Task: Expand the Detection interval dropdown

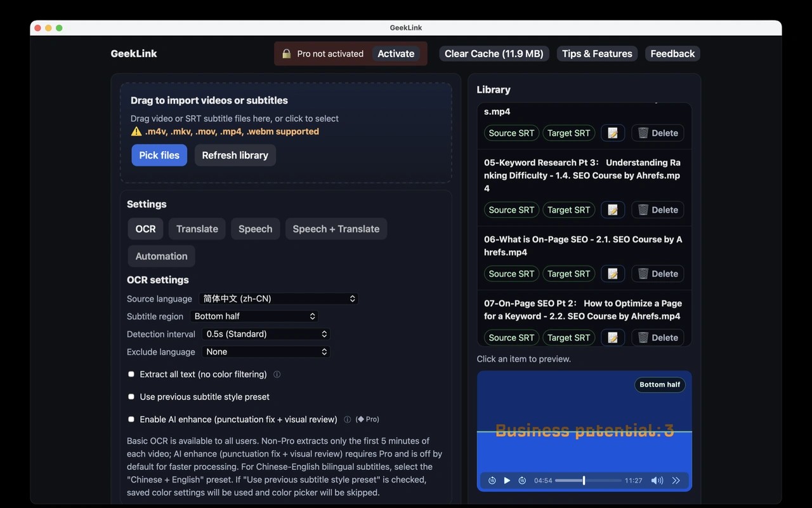Action: coord(266,334)
